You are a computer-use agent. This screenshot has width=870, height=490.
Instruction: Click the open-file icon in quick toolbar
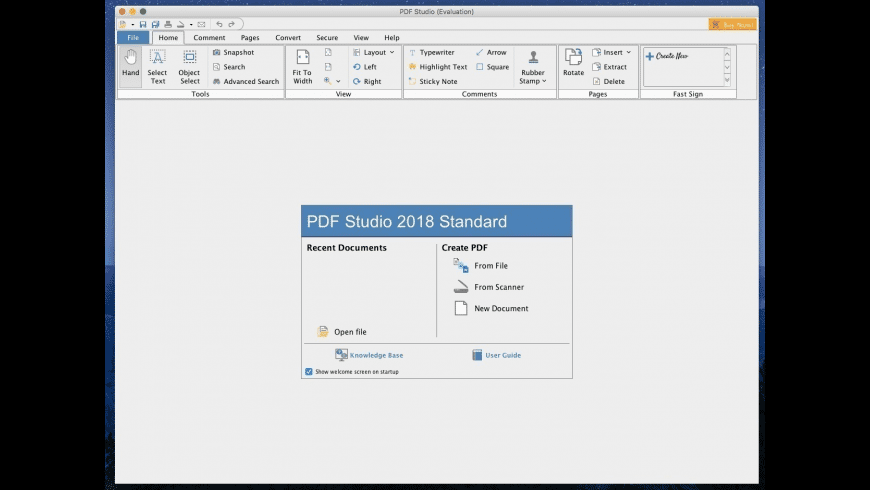coord(123,24)
